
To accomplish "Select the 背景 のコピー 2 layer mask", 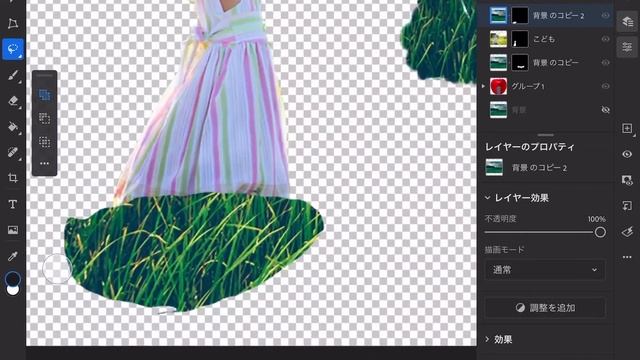I will click(520, 16).
